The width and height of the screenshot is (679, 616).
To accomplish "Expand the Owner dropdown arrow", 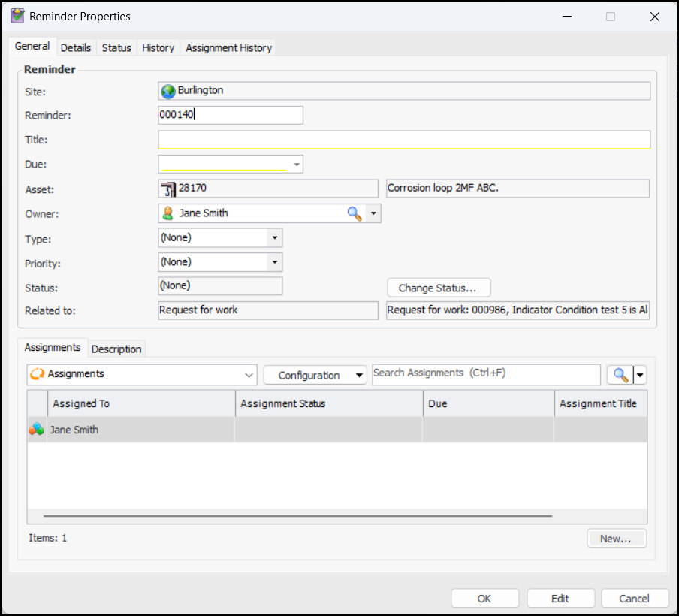I will coord(374,214).
